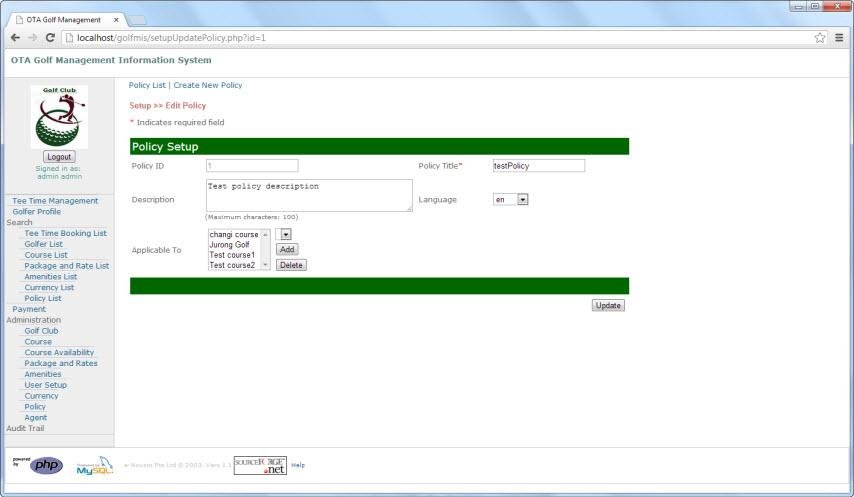Image resolution: width=854 pixels, height=497 pixels.
Task: Click the Policy ID field
Action: pyautogui.click(x=252, y=165)
